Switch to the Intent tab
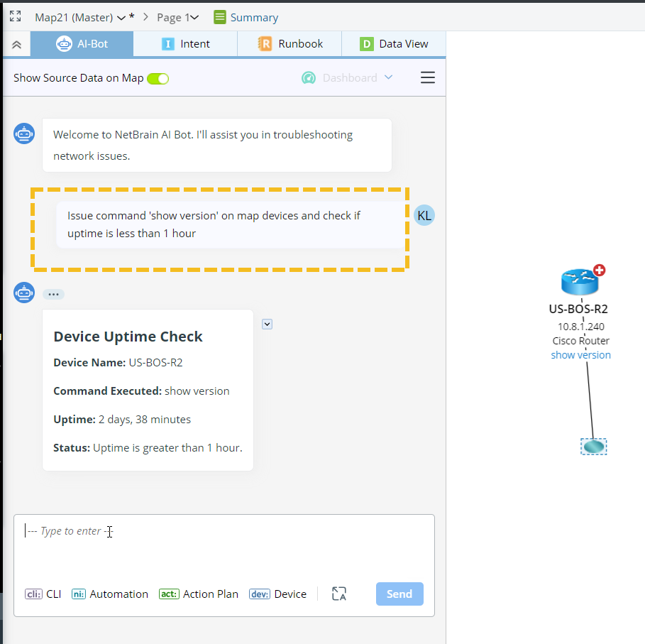This screenshot has width=645, height=644. (x=185, y=43)
